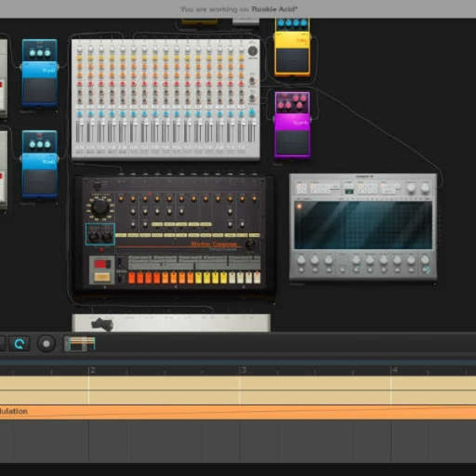Click the middle knob on the upper blue pedal
The width and height of the screenshot is (476, 476).
[x=40, y=53]
